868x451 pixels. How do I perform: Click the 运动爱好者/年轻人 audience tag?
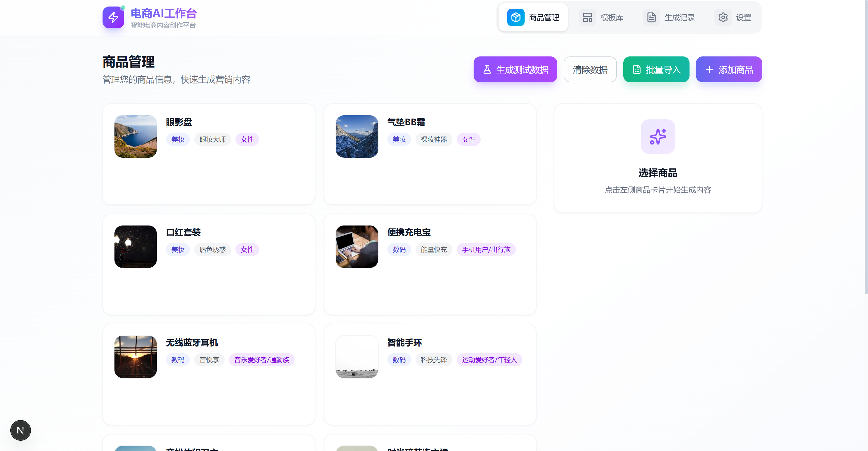[x=489, y=360]
